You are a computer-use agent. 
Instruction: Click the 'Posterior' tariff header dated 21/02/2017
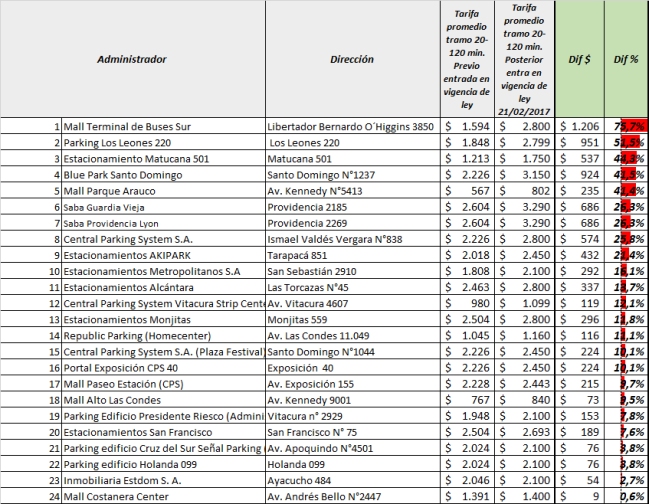click(x=524, y=59)
